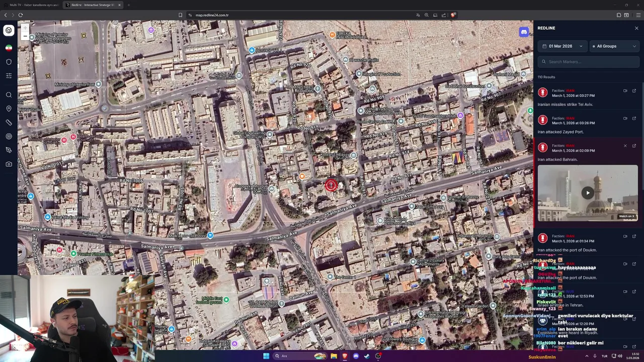Click the Watch on X link
The image size is (644, 362).
627,216
